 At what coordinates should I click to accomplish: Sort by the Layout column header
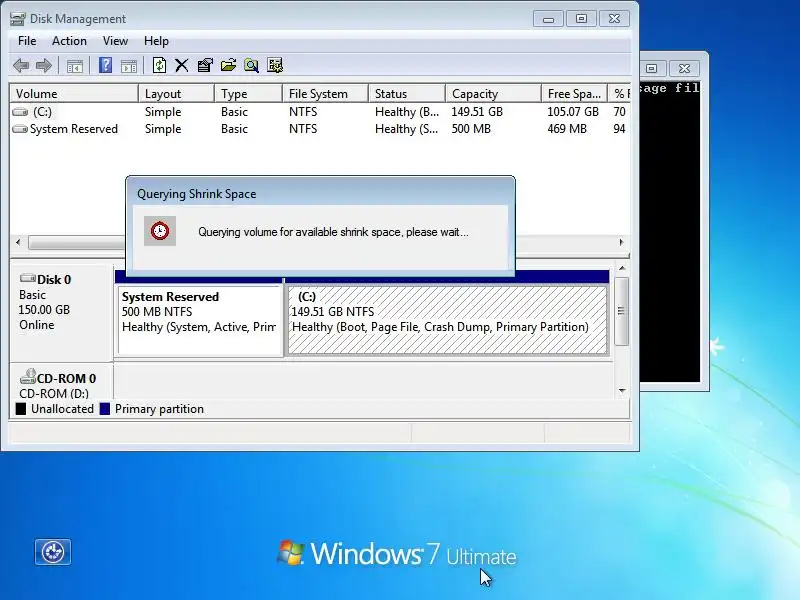pyautogui.click(x=177, y=94)
